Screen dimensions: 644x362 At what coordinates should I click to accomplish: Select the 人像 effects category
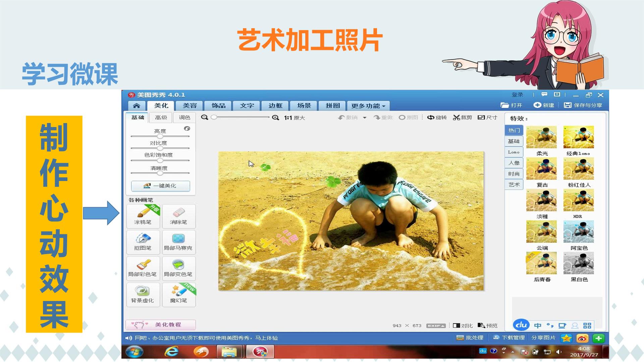[x=514, y=163]
